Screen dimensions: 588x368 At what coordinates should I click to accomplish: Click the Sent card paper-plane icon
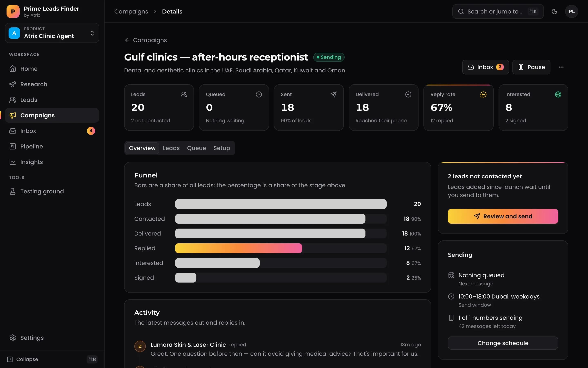(334, 94)
